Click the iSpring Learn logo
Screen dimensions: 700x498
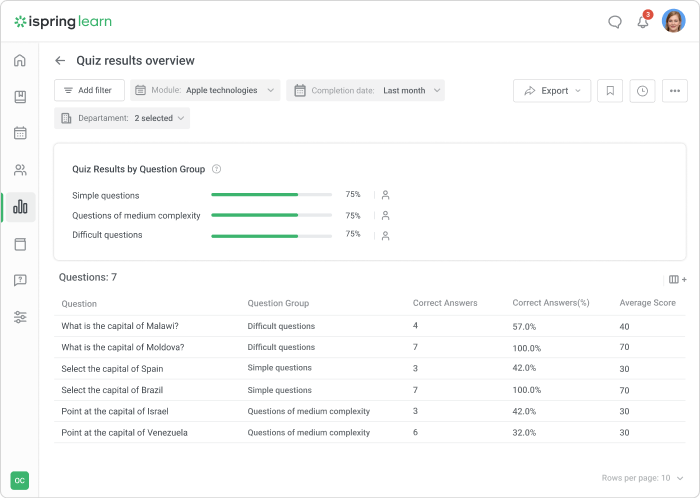click(63, 21)
